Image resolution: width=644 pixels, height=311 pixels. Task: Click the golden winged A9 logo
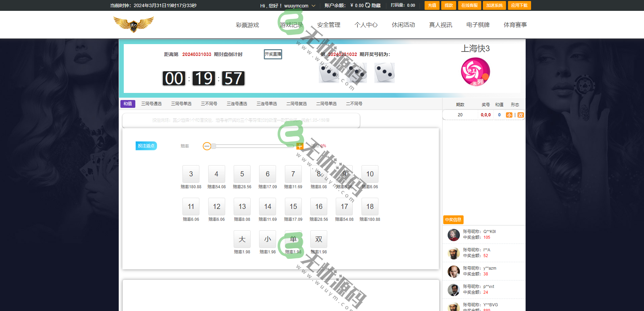coord(133,24)
